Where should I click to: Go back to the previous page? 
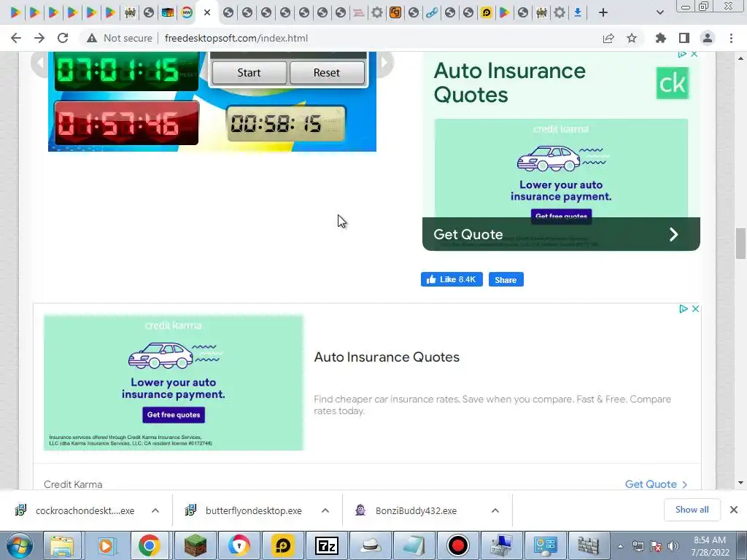(16, 38)
